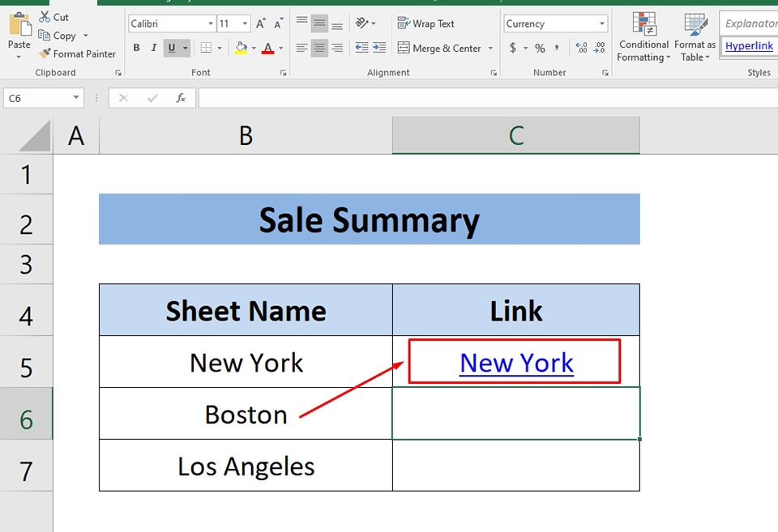Apply the Hyperlink cell style
This screenshot has height=532, width=778.
point(747,46)
